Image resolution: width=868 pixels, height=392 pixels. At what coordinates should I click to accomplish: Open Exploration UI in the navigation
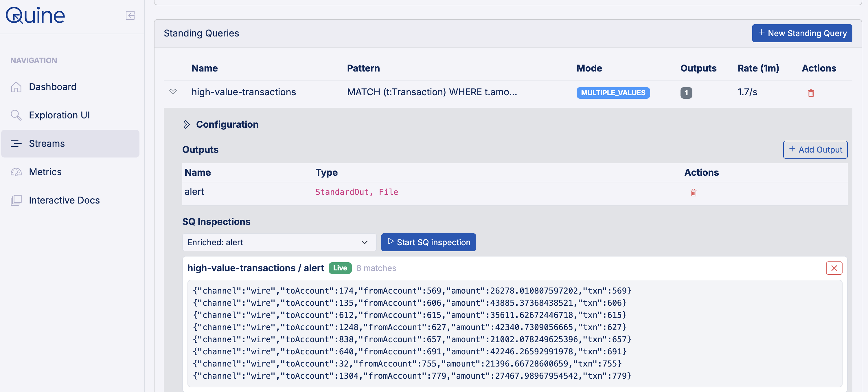click(70, 115)
